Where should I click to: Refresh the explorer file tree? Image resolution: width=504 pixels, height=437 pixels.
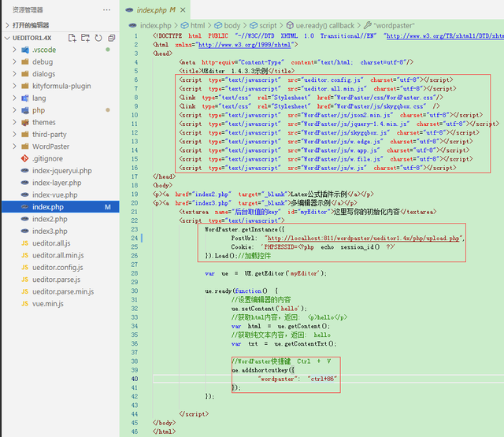(98, 38)
